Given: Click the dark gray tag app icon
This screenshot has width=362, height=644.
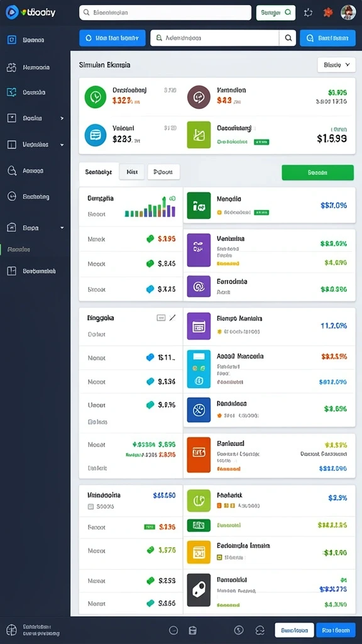Looking at the screenshot, I should [x=199, y=590].
